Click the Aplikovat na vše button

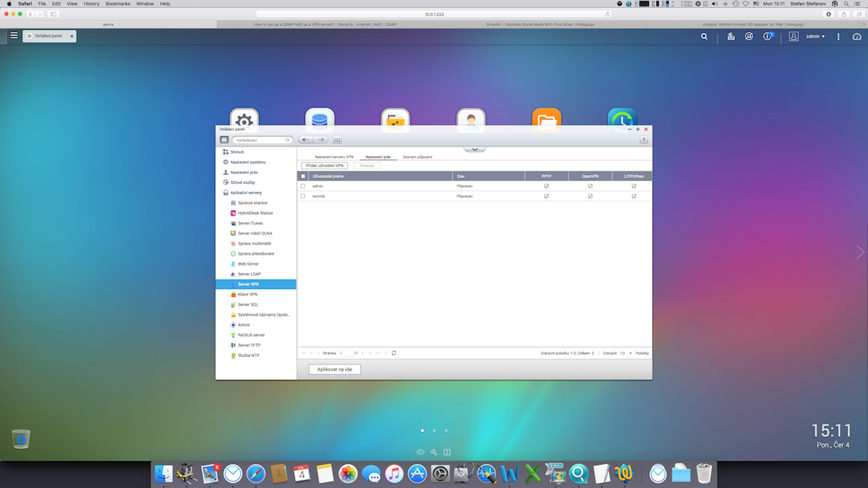(x=334, y=370)
